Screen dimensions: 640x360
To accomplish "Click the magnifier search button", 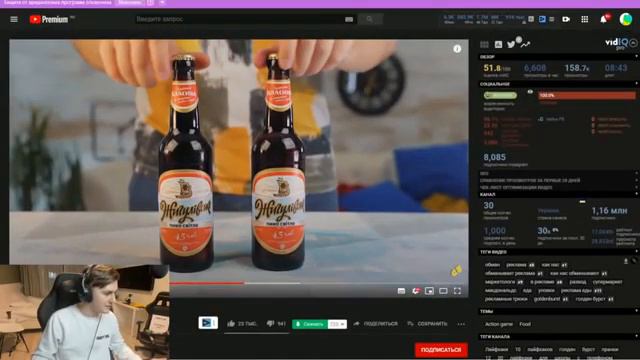I will pos(369,19).
